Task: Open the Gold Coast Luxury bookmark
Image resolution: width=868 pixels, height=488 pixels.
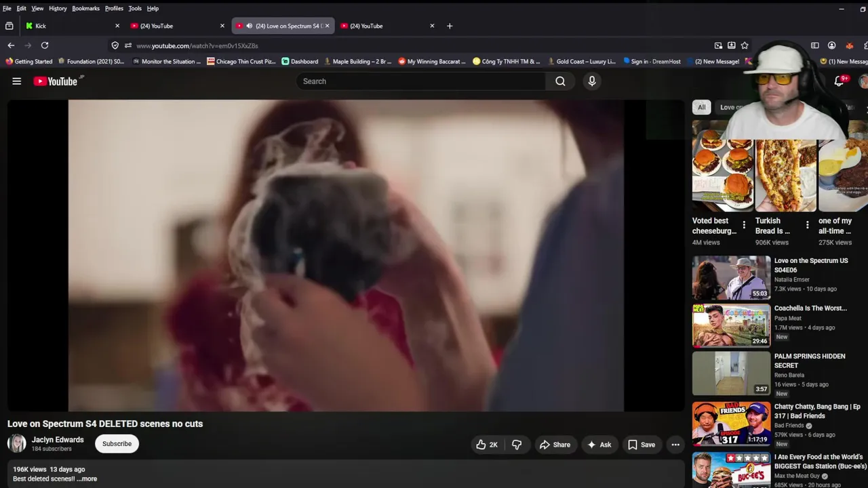Action: [582, 61]
